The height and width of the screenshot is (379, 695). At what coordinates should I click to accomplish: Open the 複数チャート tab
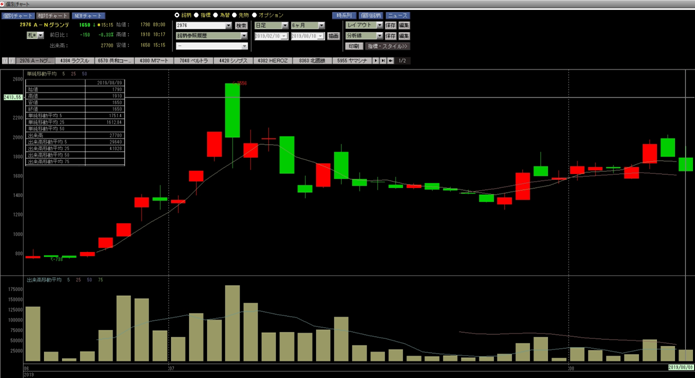point(53,16)
